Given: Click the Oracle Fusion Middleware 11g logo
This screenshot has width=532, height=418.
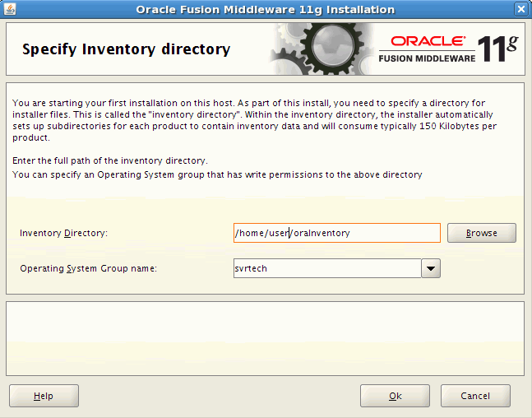Looking at the screenshot, I should (448, 49).
